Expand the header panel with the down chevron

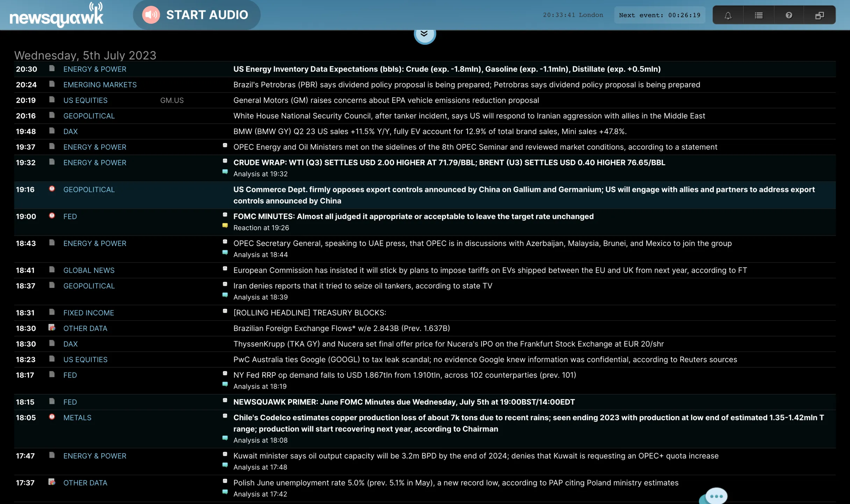[x=424, y=34]
